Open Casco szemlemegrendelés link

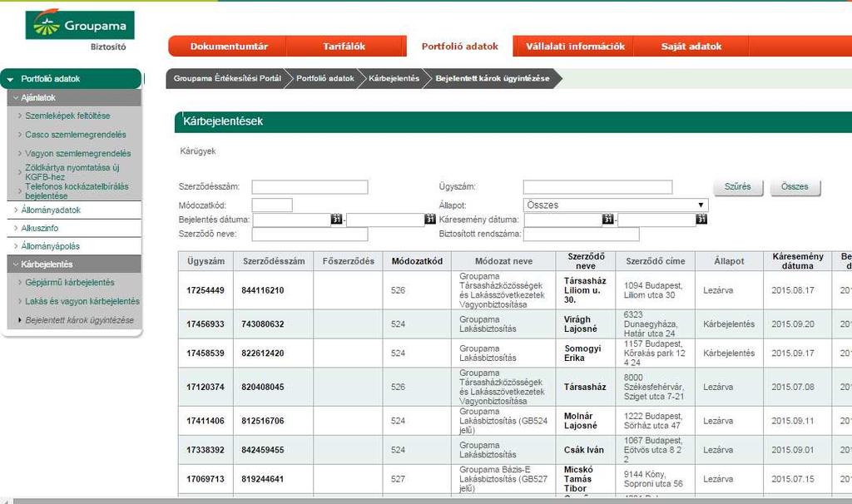click(75, 134)
